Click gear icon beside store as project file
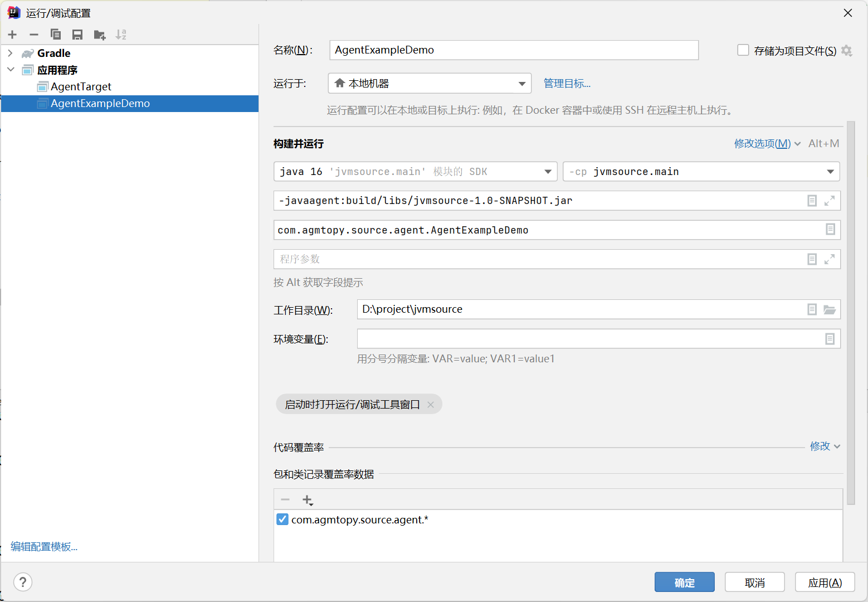The width and height of the screenshot is (868, 602). (847, 51)
